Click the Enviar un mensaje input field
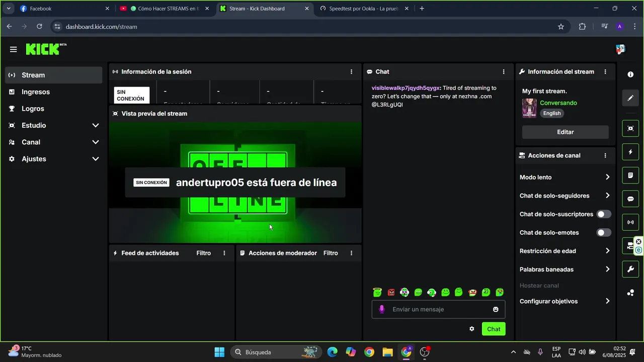Screen dimensions: 644x362 [438, 309]
